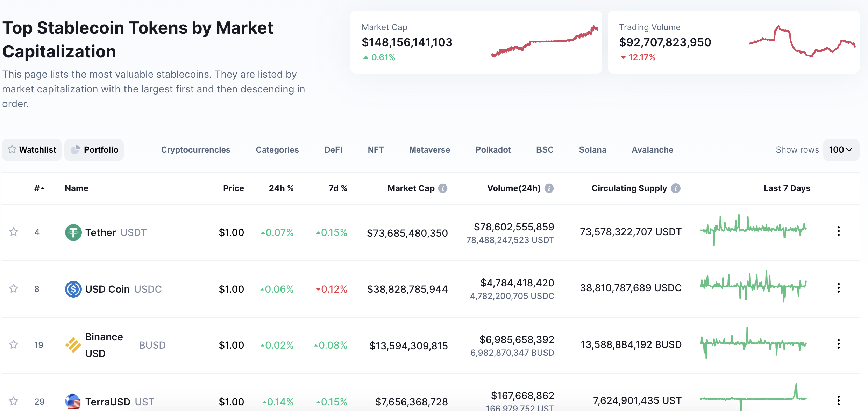
Task: Click Tether's 24h volume $78,602,555,859
Action: point(514,227)
